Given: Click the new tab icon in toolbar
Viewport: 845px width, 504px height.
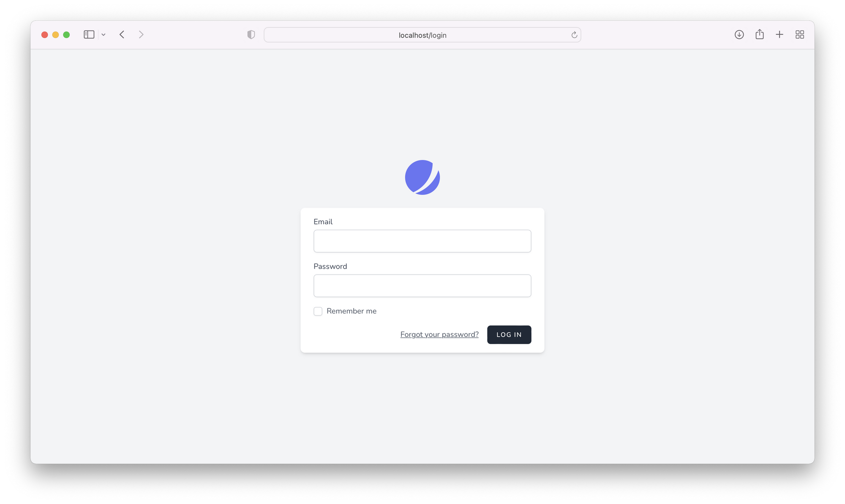Looking at the screenshot, I should click(x=780, y=34).
